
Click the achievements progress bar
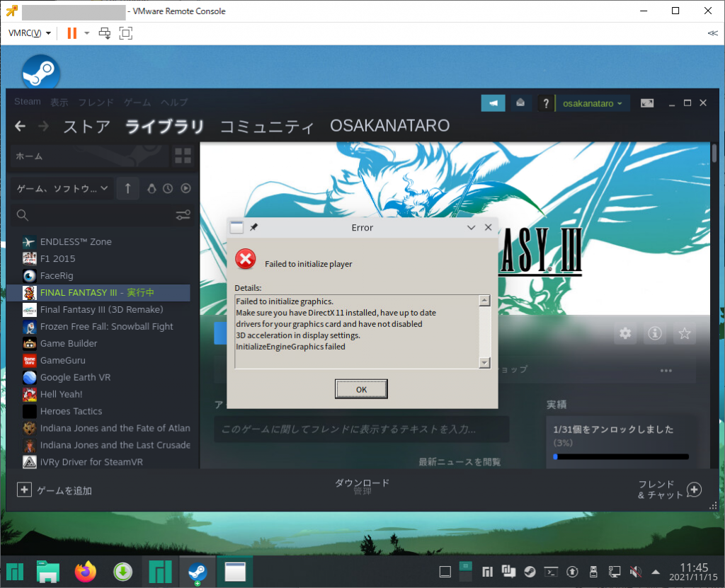click(621, 456)
